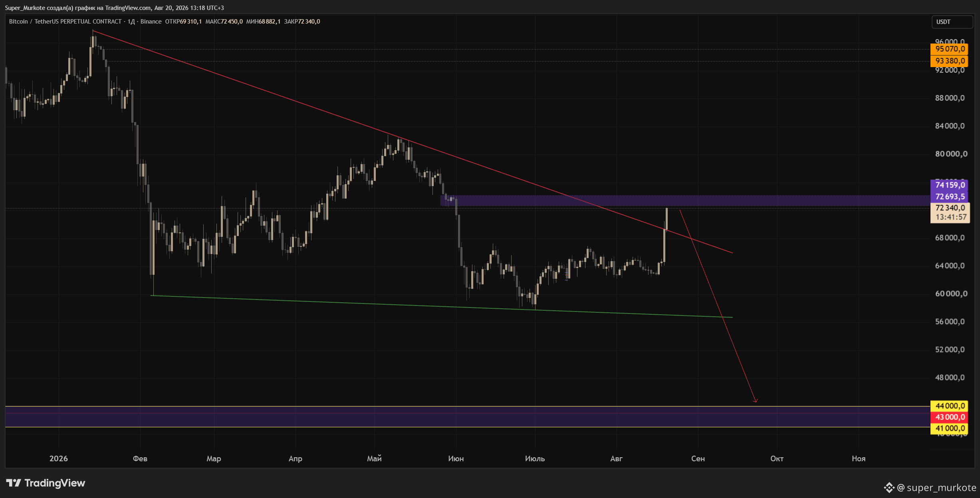Click the 2026 year label on time axis
Screen dimensions: 980x498
(x=59, y=458)
